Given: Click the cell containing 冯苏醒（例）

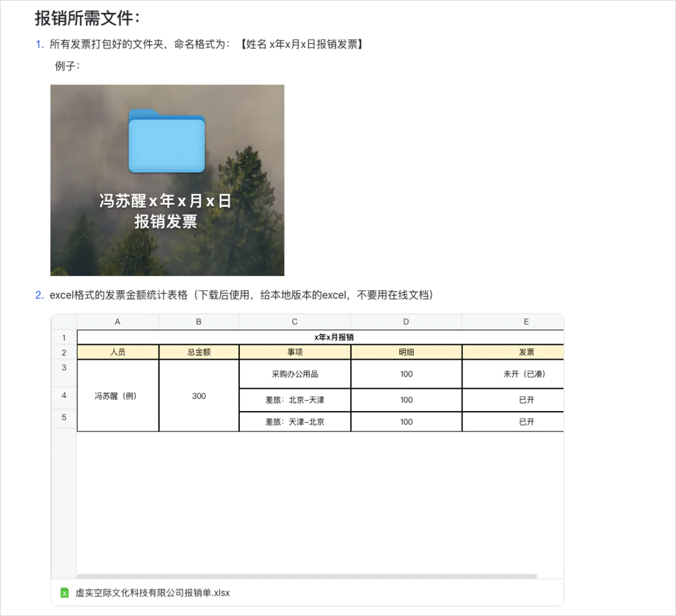Looking at the screenshot, I should tap(117, 396).
